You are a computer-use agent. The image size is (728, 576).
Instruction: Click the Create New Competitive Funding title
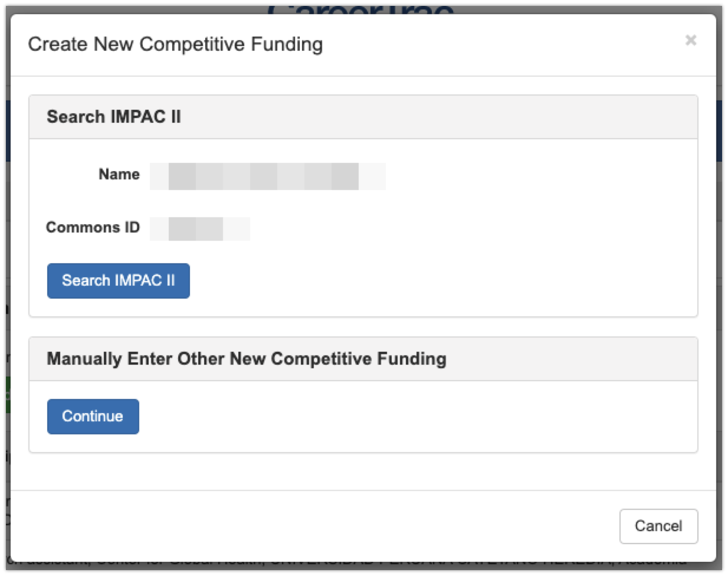(175, 44)
